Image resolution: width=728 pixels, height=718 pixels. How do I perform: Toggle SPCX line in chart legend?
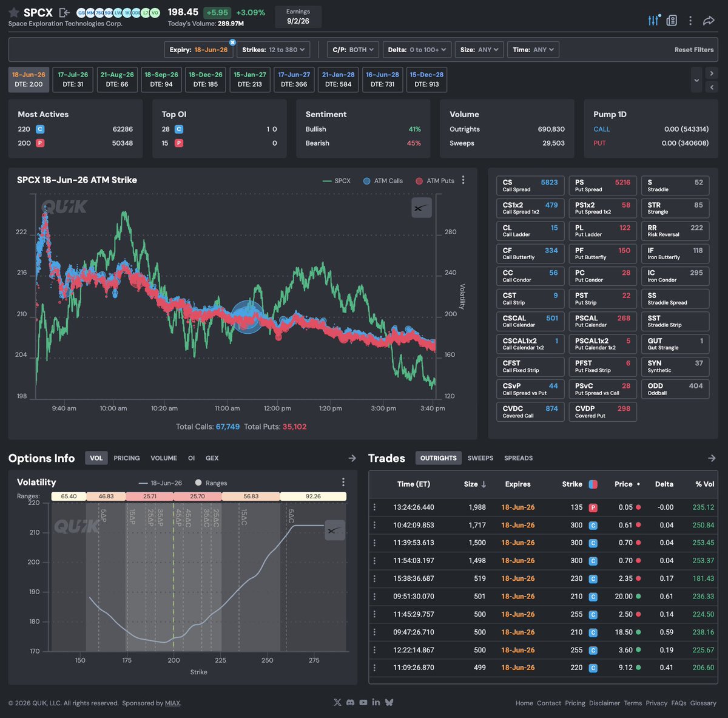337,181
